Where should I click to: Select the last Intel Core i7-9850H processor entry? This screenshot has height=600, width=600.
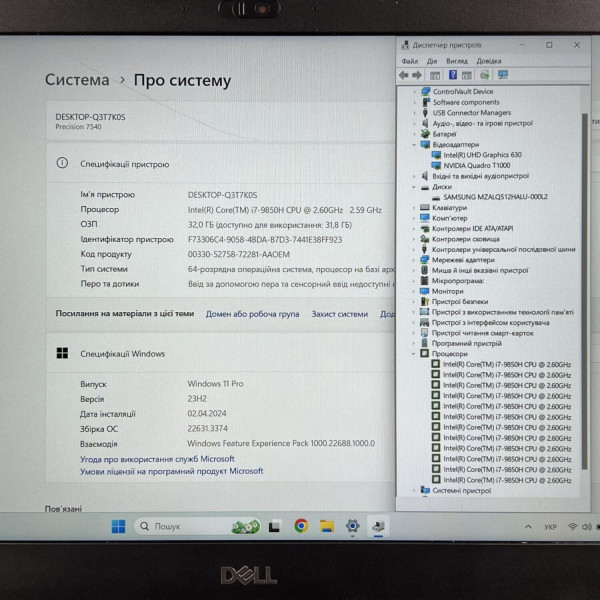click(507, 480)
